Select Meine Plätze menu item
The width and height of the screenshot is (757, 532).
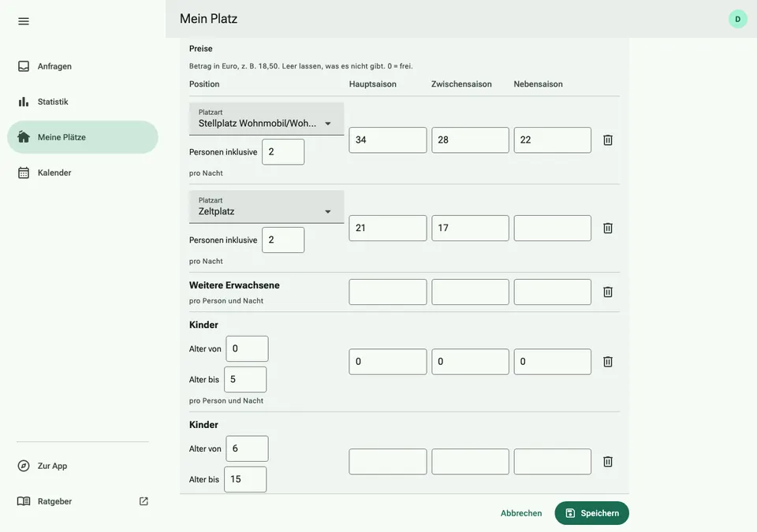(x=83, y=137)
